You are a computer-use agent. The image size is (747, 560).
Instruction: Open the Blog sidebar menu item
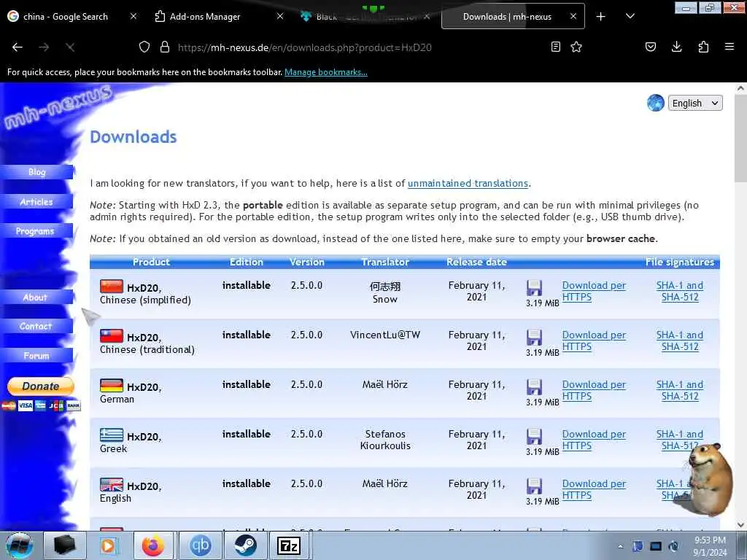tap(36, 172)
